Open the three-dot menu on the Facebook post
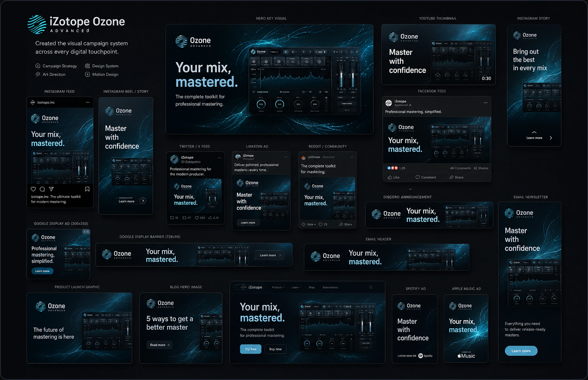The height and width of the screenshot is (380, 588). [x=485, y=103]
